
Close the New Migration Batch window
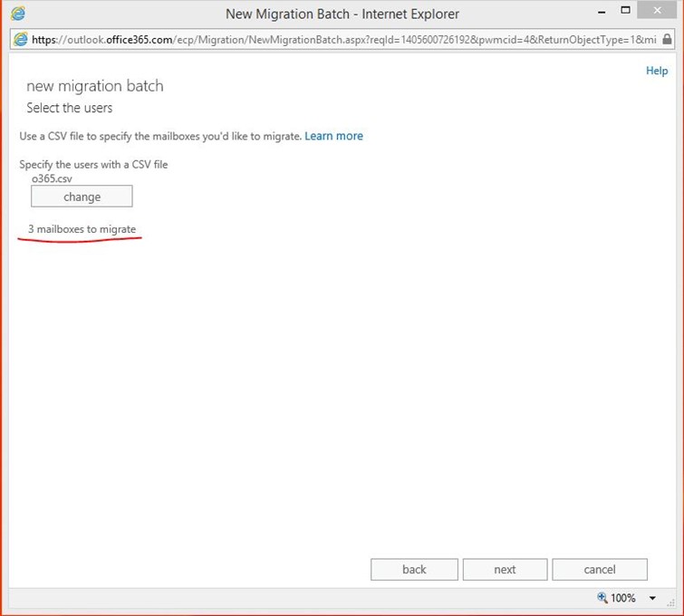(x=657, y=11)
